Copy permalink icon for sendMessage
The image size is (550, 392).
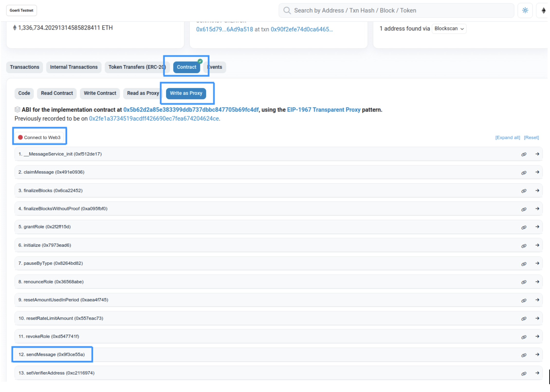click(524, 355)
